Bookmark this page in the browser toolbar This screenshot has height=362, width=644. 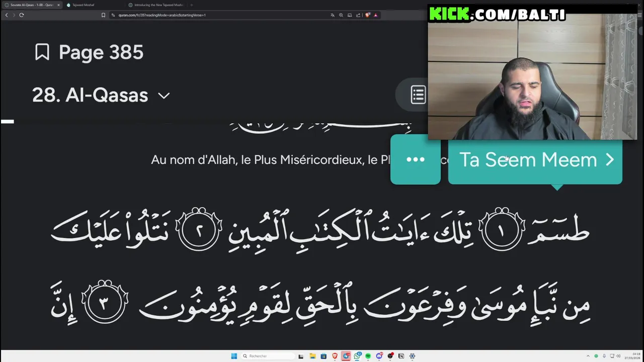(103, 15)
